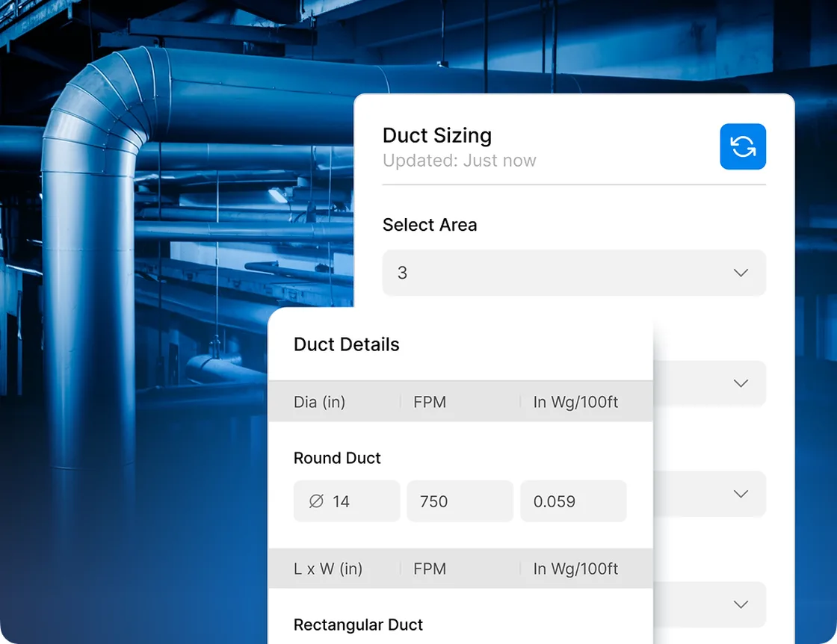The image size is (837, 644).
Task: Click the FPM header above Rectangular Duct
Action: point(430,569)
